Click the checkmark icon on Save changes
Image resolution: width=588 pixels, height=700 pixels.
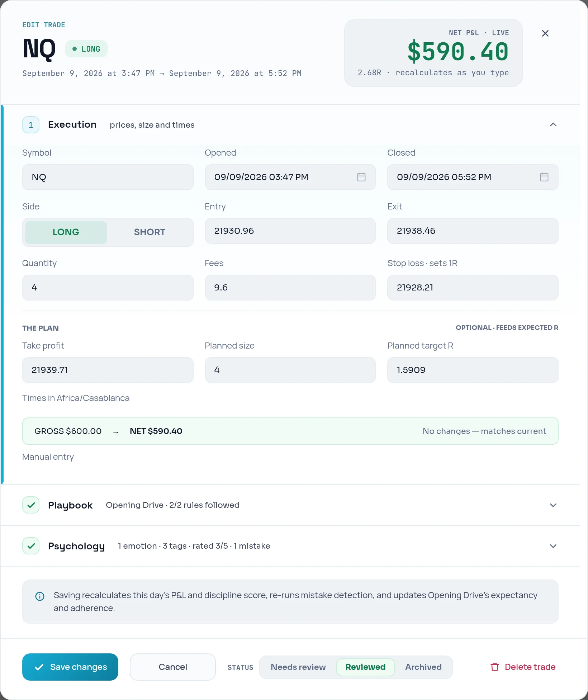click(39, 667)
